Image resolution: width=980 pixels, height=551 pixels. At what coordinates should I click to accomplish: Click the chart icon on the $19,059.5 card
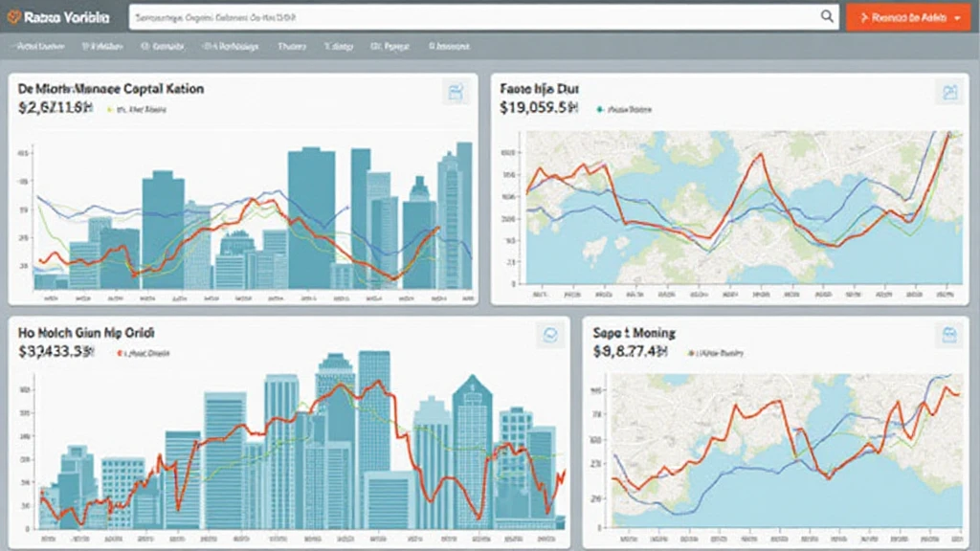(949, 92)
